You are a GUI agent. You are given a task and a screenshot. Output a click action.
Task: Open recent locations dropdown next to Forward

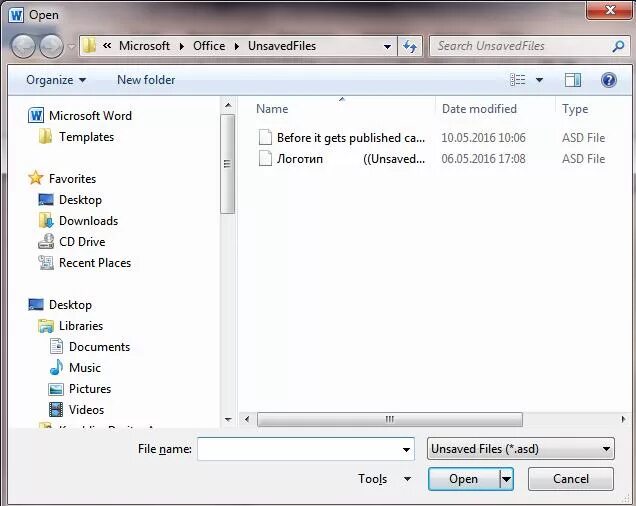tap(71, 47)
